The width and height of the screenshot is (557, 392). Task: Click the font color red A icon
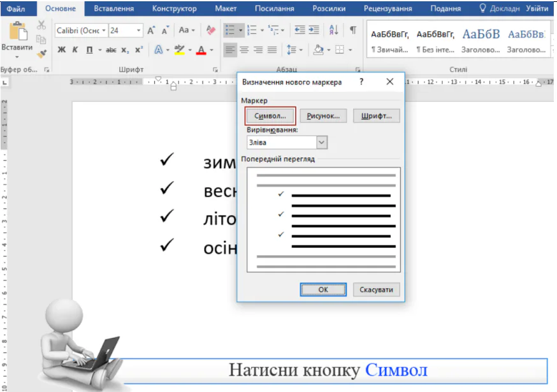(201, 50)
